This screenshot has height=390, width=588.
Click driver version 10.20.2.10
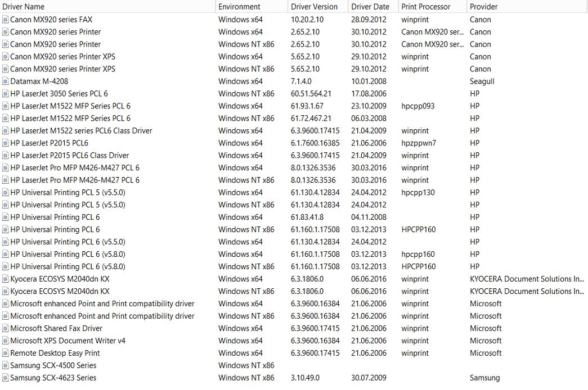click(307, 20)
